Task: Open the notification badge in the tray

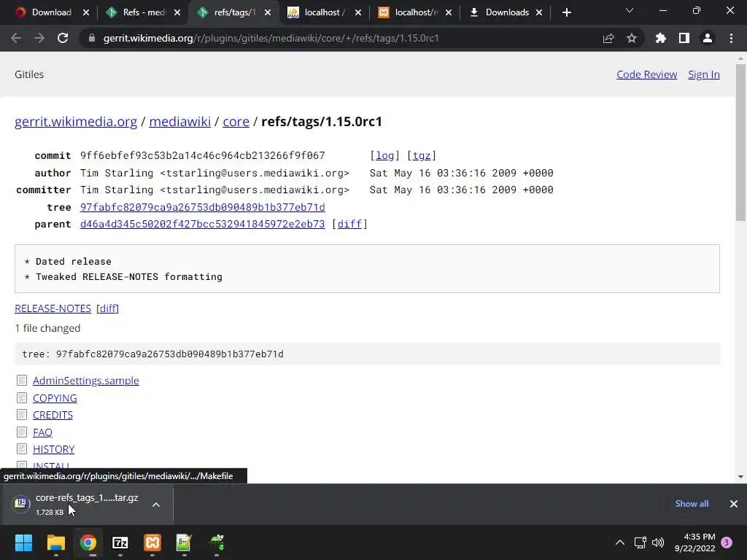Action: click(727, 542)
